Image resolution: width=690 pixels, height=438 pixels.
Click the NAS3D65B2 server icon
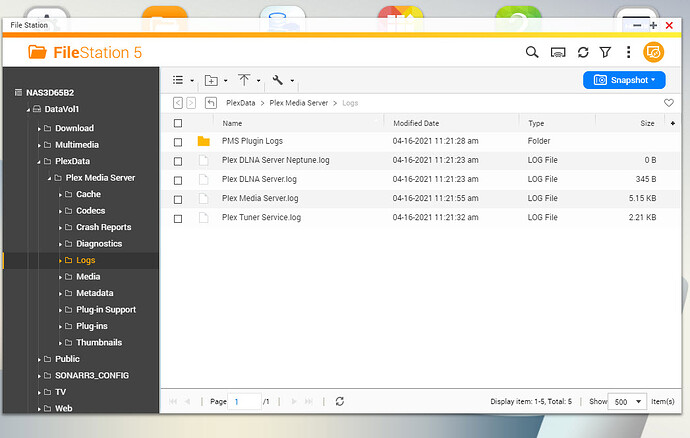tap(18, 92)
